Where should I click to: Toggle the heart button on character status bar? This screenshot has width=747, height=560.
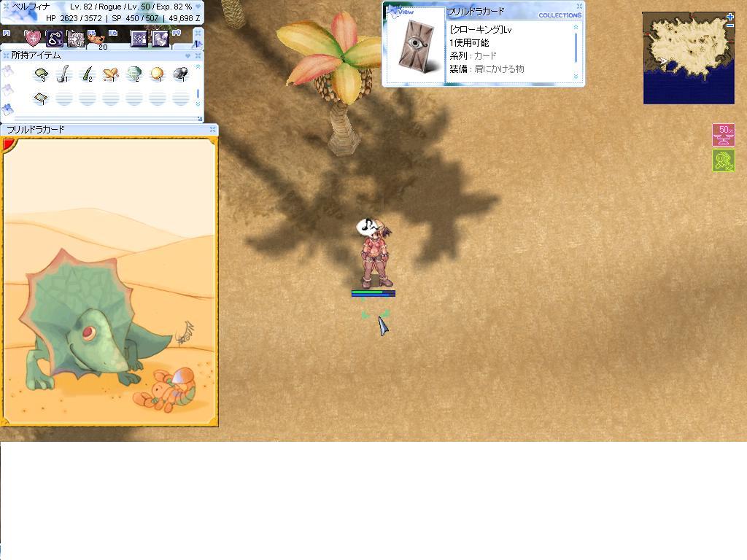coord(198,7)
